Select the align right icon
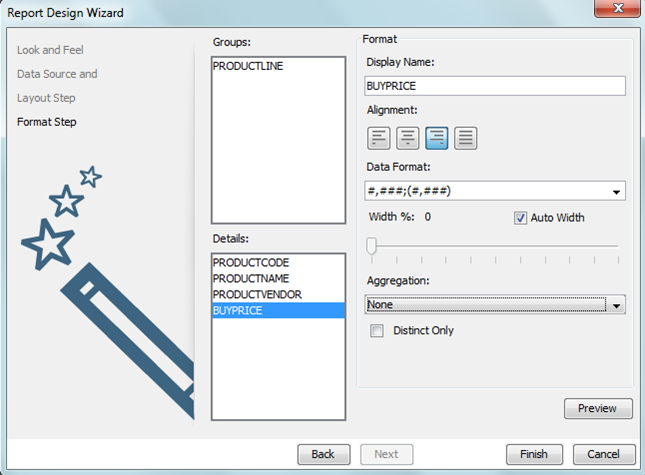 click(436, 139)
